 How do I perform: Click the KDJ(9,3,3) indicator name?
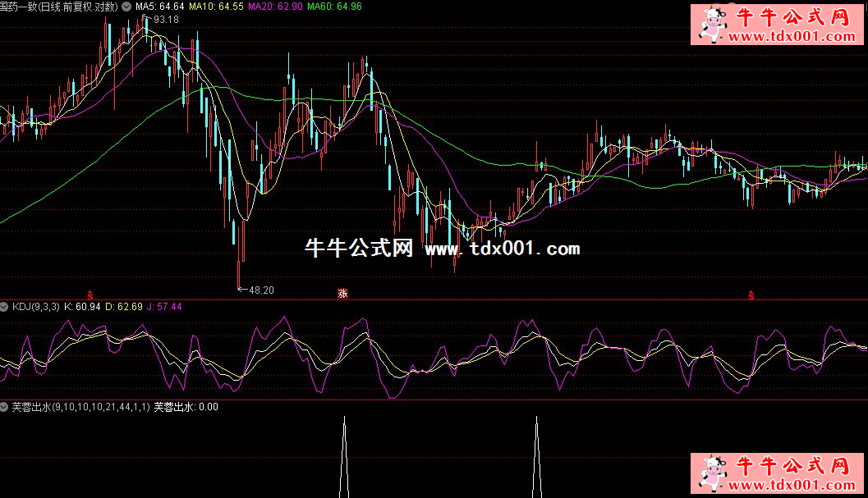tap(34, 307)
